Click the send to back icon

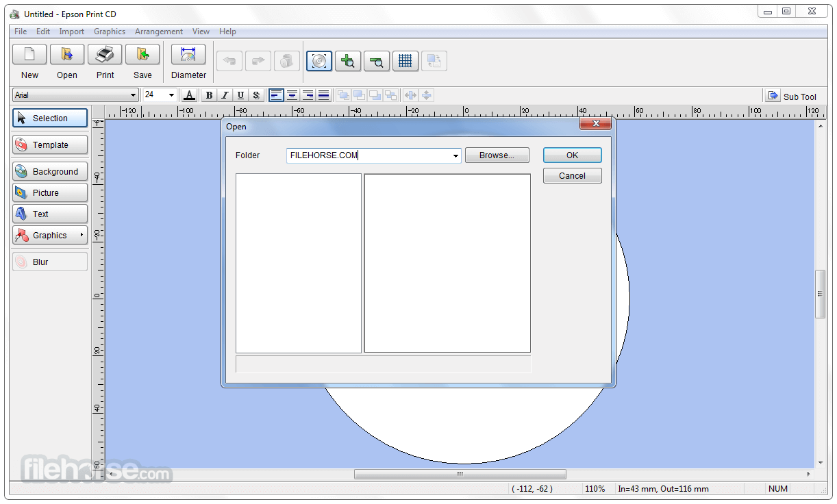(390, 95)
